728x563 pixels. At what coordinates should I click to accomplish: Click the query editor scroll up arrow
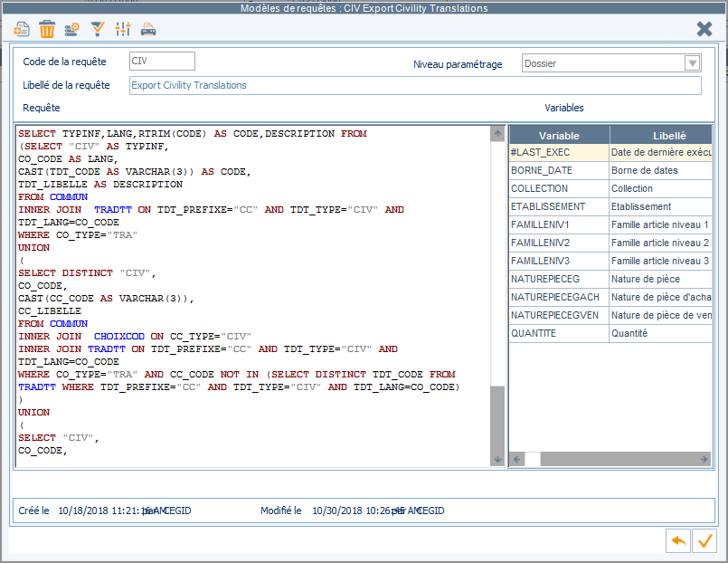pos(497,134)
